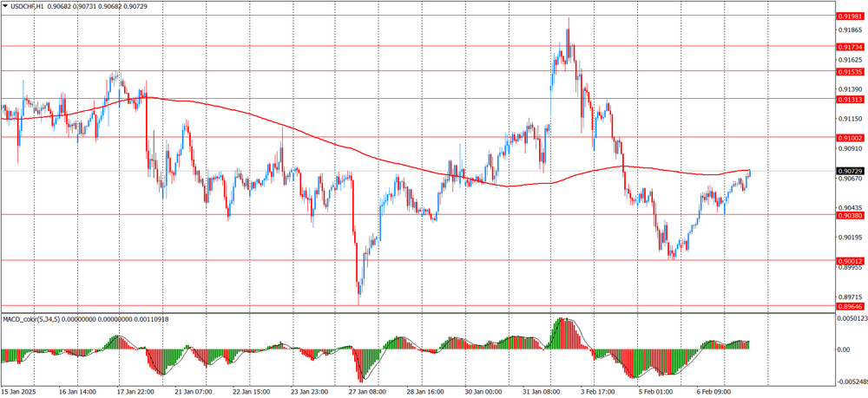868x398 pixels.
Task: Select the 0.90380 red price level label
Action: coord(852,215)
